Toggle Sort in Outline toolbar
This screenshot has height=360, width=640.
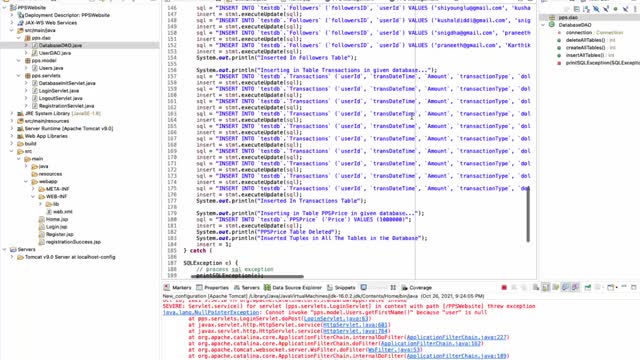point(586,9)
